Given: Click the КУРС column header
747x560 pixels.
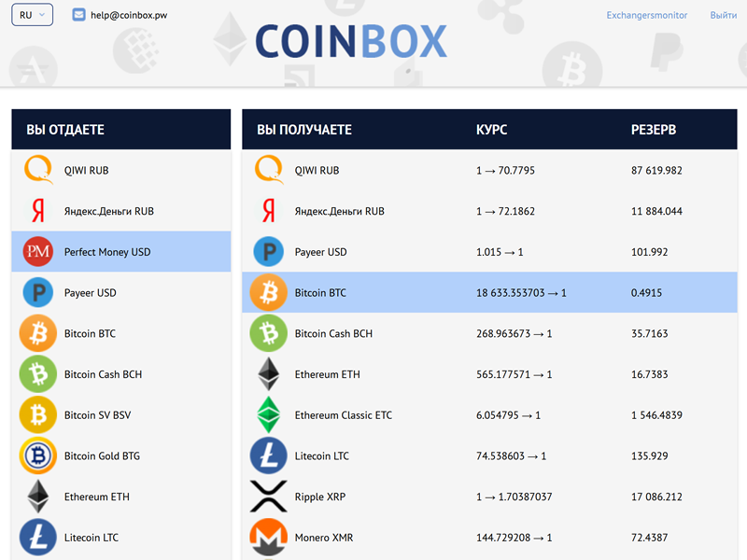Looking at the screenshot, I should (492, 130).
